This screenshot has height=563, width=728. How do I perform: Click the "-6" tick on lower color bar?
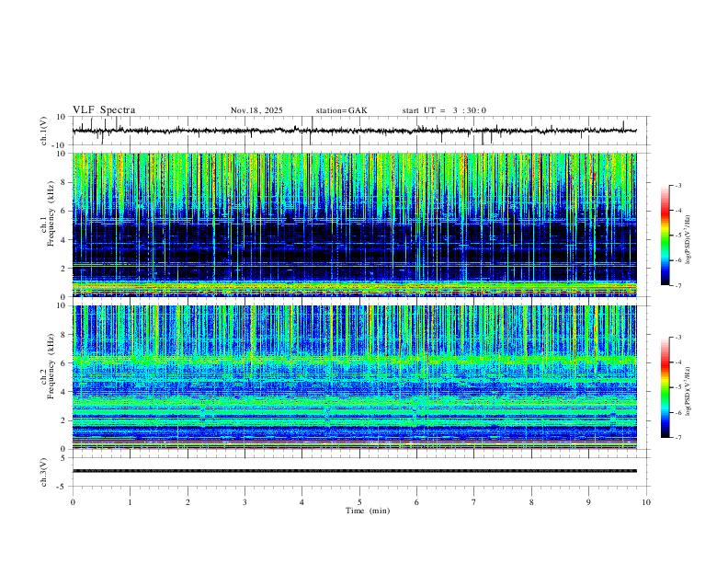(678, 412)
